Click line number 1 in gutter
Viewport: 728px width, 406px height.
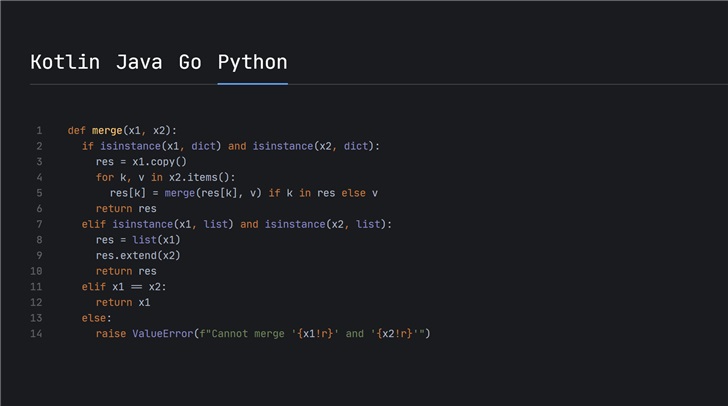coord(39,131)
